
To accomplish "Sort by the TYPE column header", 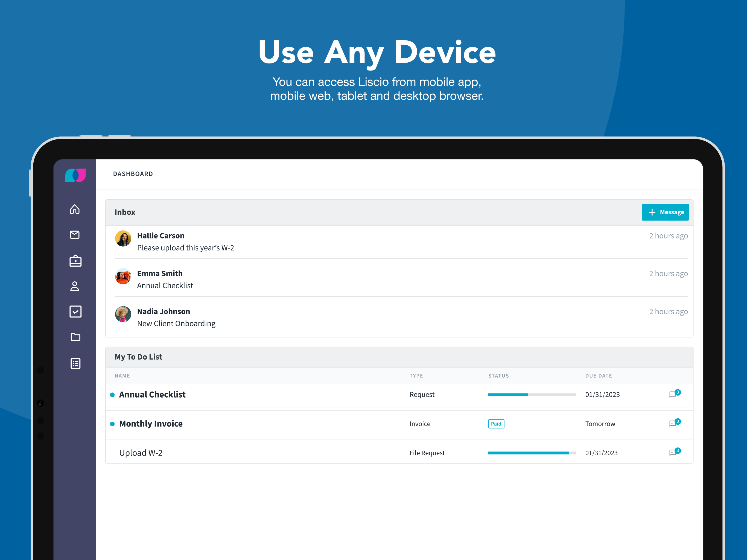I will pos(416,376).
